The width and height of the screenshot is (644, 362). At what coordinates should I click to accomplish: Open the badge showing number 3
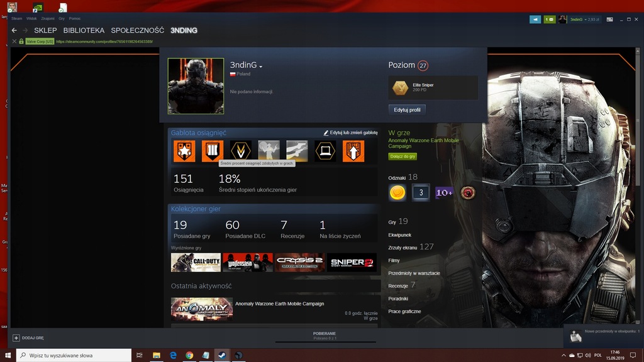click(x=421, y=192)
